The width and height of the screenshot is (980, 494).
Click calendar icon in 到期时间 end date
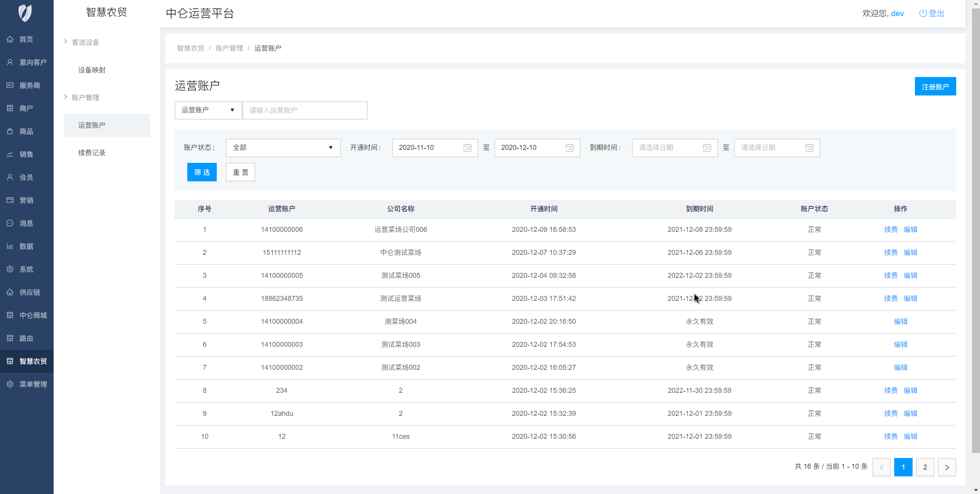[x=809, y=148]
